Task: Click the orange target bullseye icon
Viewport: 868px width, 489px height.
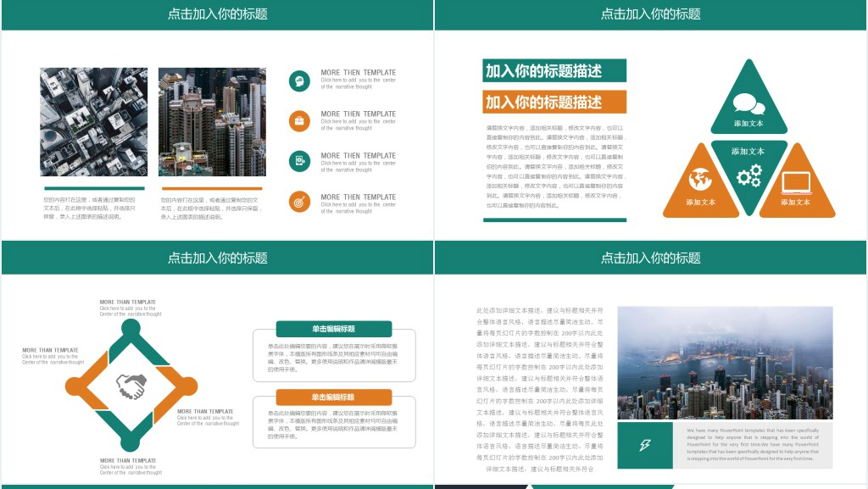Action: 299,202
